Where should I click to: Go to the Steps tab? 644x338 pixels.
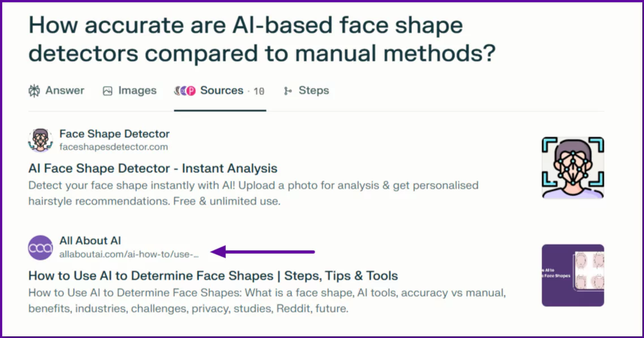[x=314, y=90]
